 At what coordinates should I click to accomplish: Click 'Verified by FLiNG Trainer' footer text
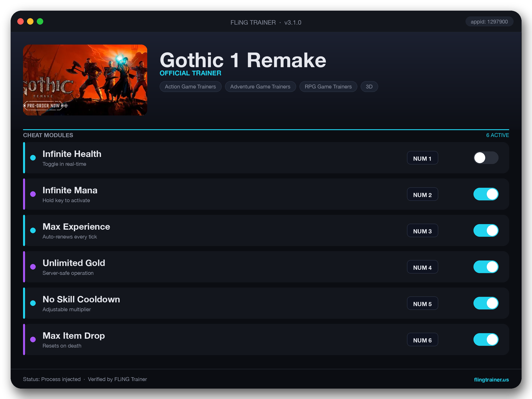(117, 379)
